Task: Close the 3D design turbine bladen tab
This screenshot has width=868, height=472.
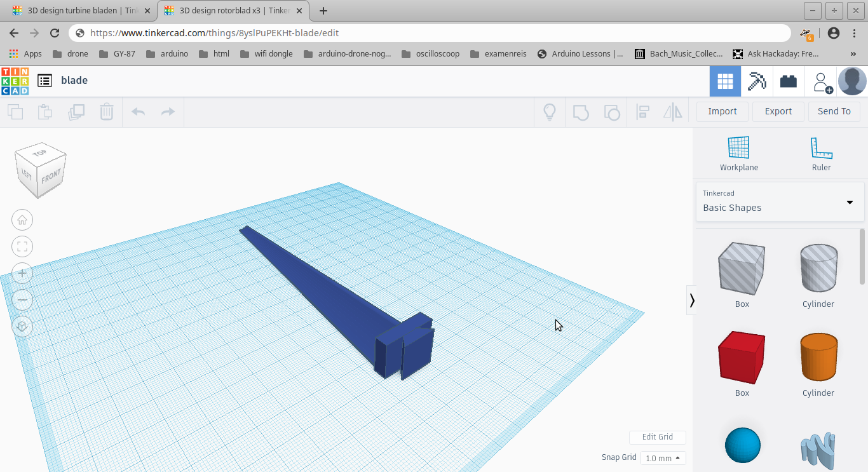Action: 147,11
